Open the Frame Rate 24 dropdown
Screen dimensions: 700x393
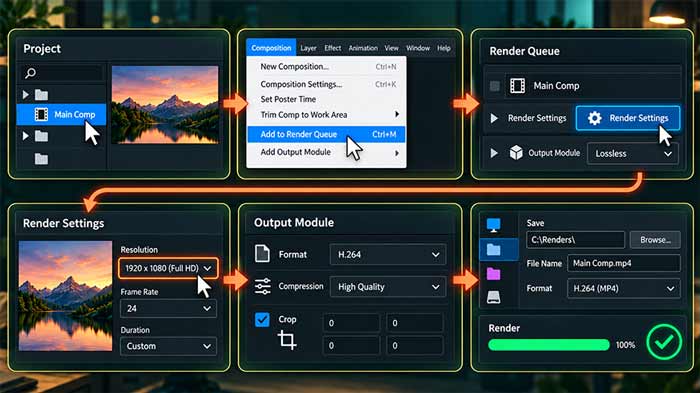[168, 309]
